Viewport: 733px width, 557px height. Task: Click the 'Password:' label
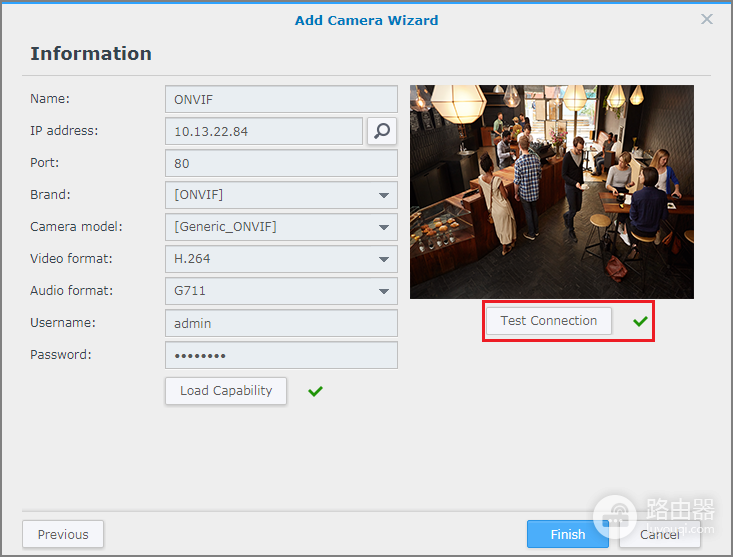[61, 355]
